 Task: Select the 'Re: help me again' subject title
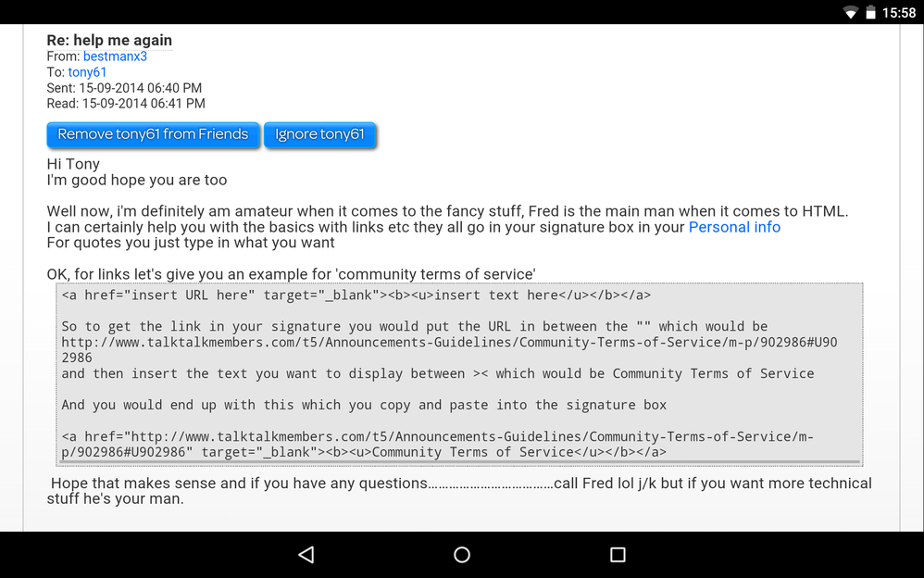(x=109, y=40)
